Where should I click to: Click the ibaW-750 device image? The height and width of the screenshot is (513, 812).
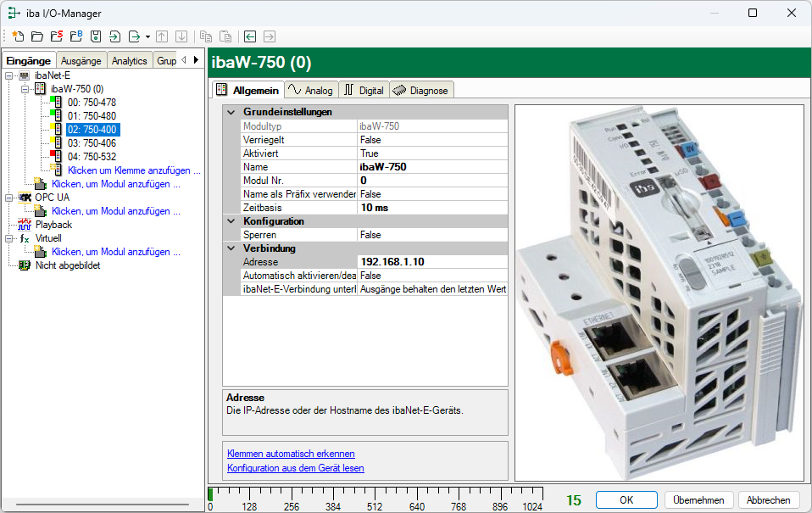pos(659,293)
